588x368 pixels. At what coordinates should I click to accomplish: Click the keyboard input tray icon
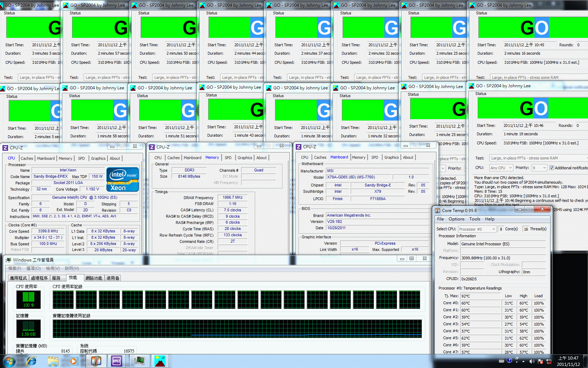click(501, 361)
